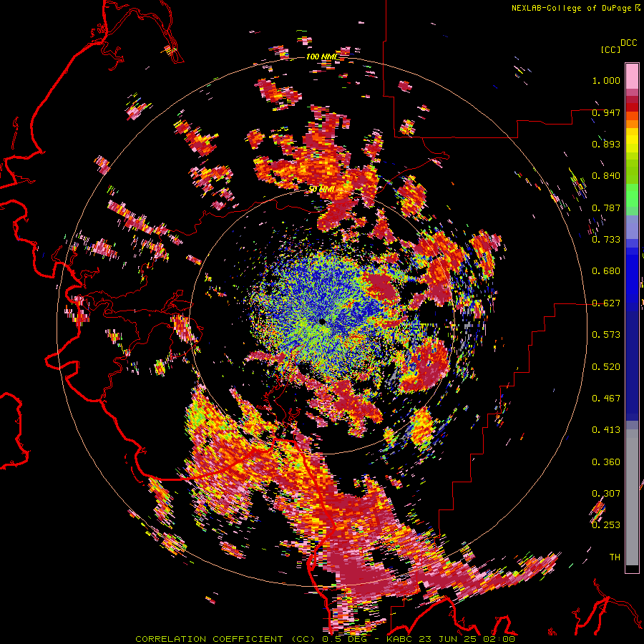
Task: Select the 0.413 scale value
Action: coord(606,430)
